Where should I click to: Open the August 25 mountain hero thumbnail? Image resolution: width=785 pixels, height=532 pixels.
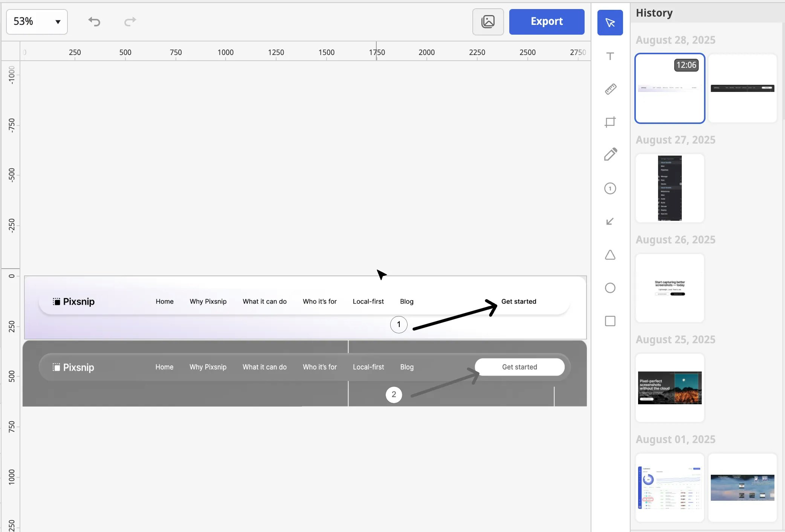(669, 388)
